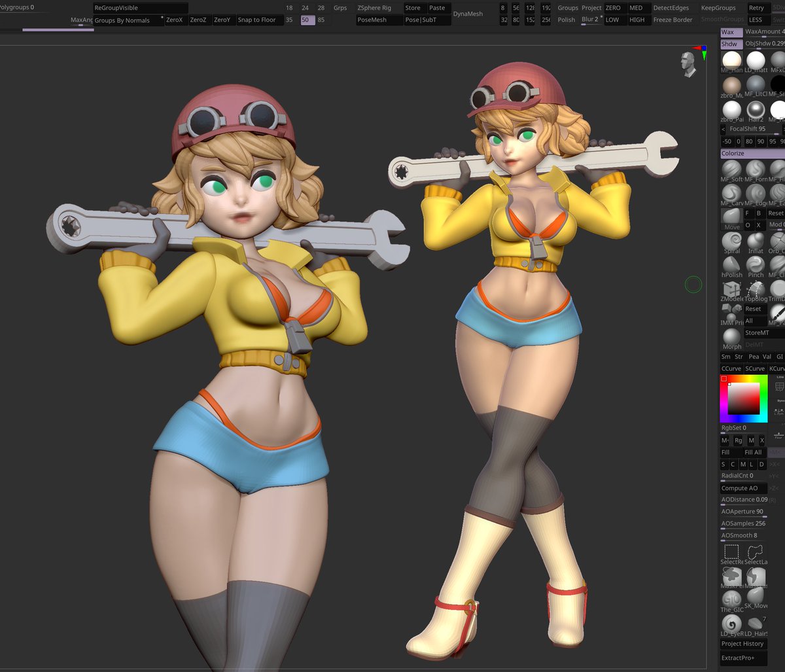Select the Move brush
Viewport: 785px width, 672px height.
coord(731,219)
